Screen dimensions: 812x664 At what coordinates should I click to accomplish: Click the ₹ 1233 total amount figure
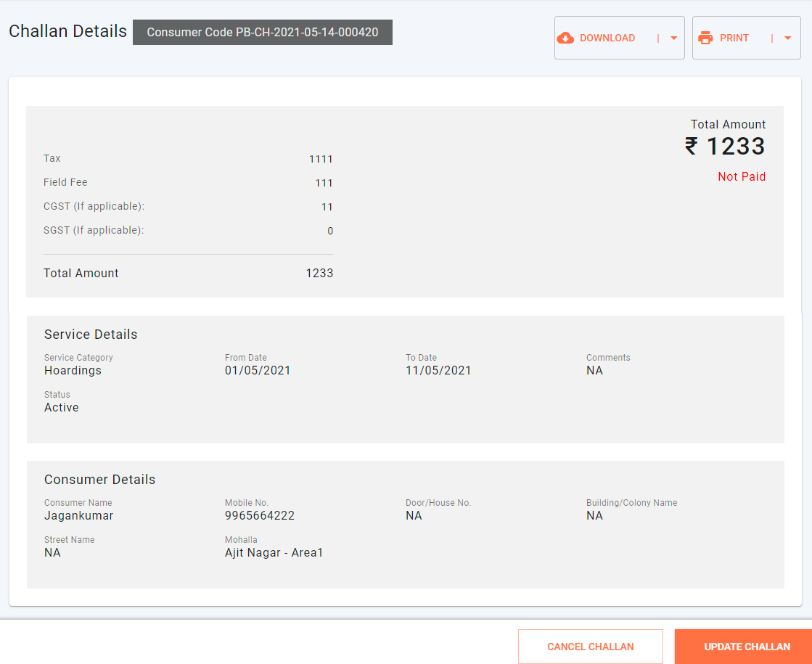[x=725, y=147]
